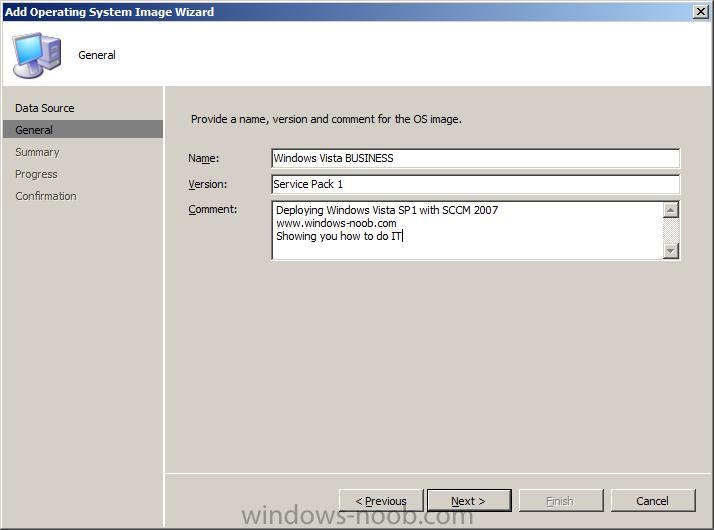Select the Data Source step

pyautogui.click(x=45, y=108)
